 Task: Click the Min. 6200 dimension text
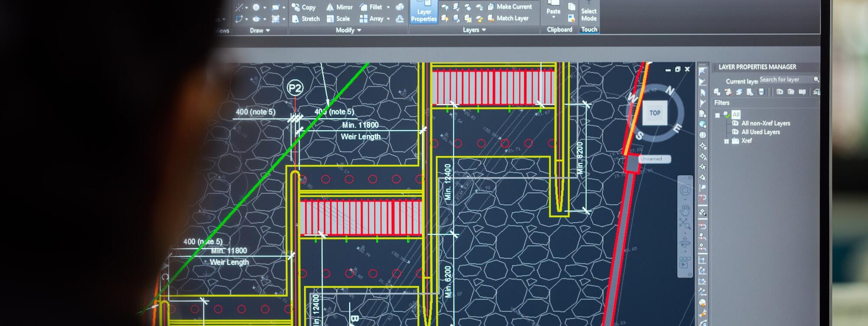click(x=448, y=282)
